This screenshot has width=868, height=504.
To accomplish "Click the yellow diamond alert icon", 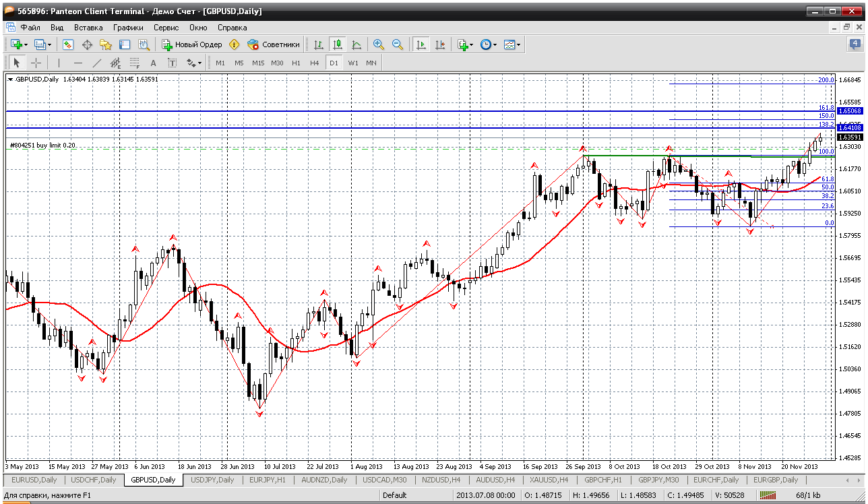I will click(234, 44).
